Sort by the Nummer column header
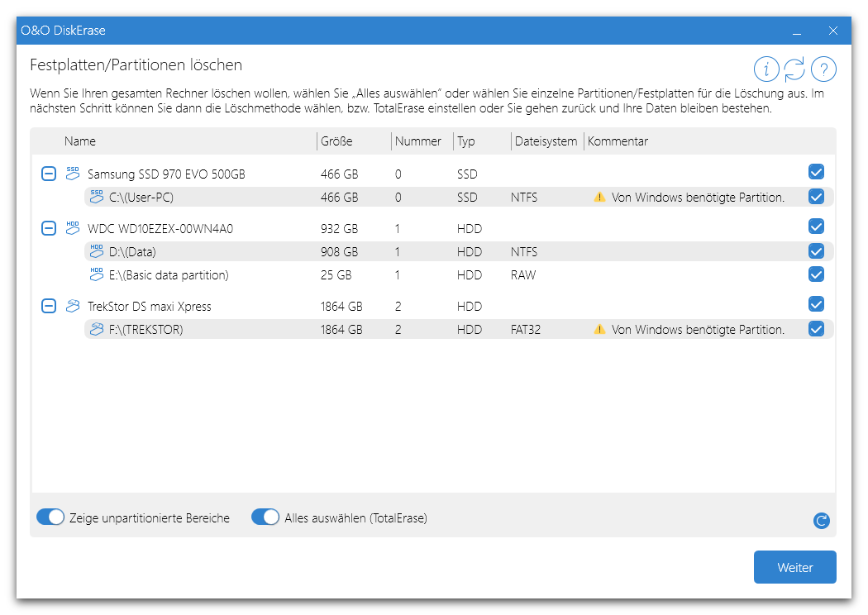 click(x=418, y=141)
